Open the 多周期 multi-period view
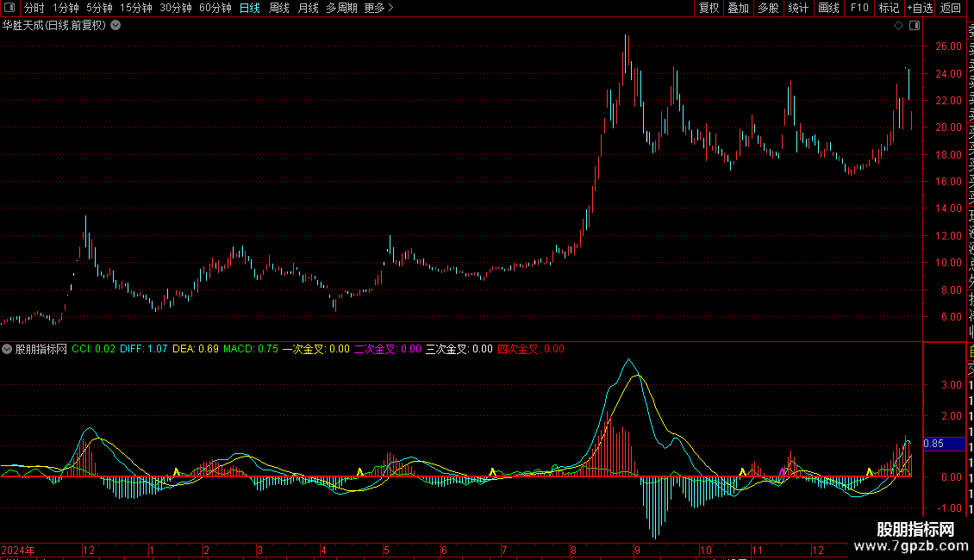Image resolution: width=974 pixels, height=560 pixels. click(x=341, y=8)
